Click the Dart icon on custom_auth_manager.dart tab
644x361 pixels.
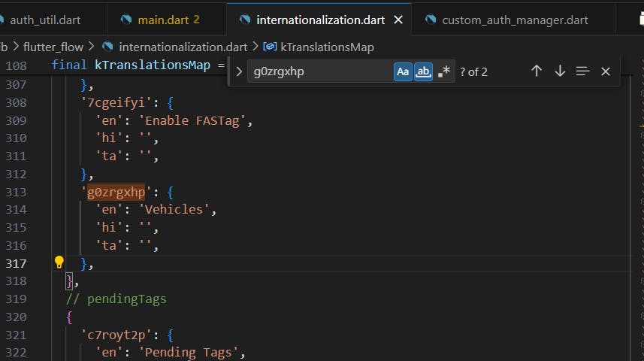pyautogui.click(x=431, y=20)
